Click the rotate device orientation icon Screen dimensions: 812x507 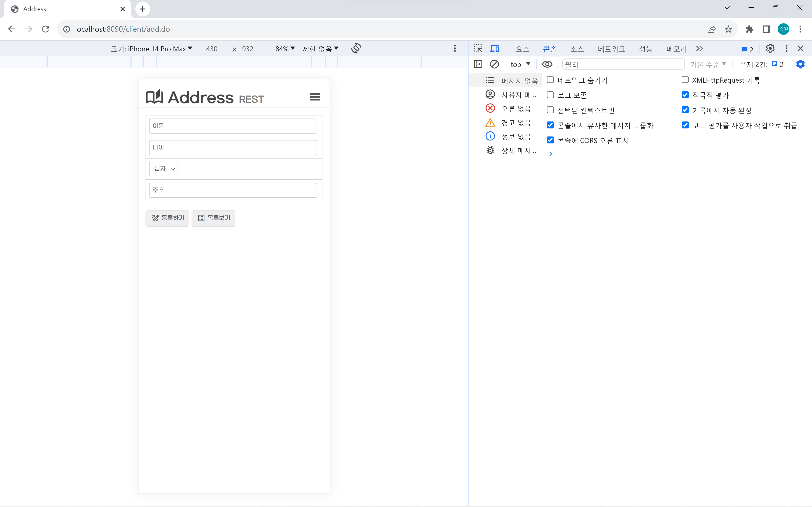(x=356, y=49)
